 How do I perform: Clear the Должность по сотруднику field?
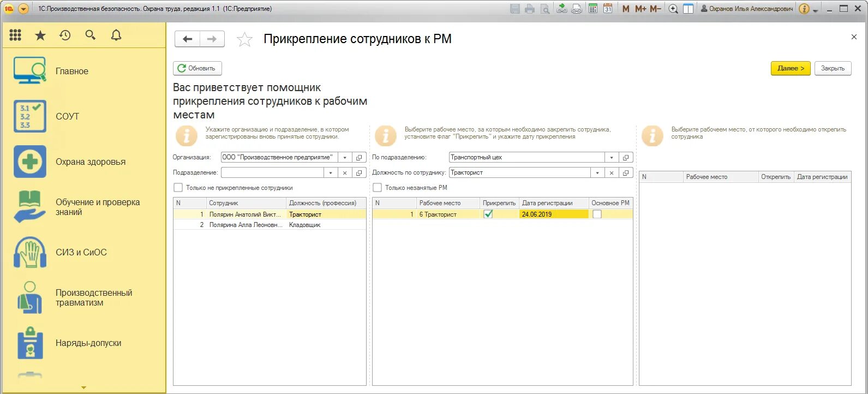(612, 172)
